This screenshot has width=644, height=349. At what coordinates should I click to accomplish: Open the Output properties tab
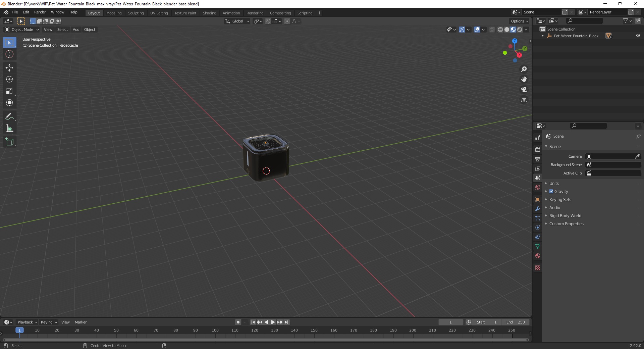point(538,159)
